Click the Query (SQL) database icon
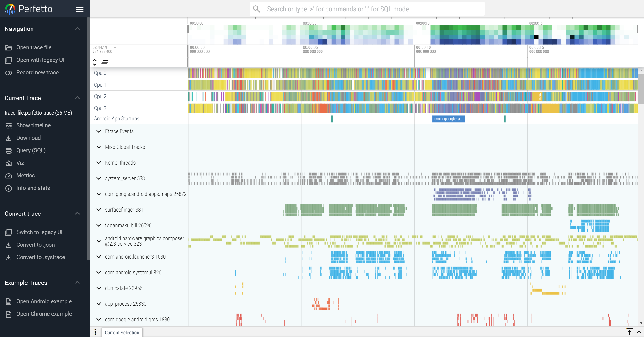644x337 pixels. tap(9, 150)
